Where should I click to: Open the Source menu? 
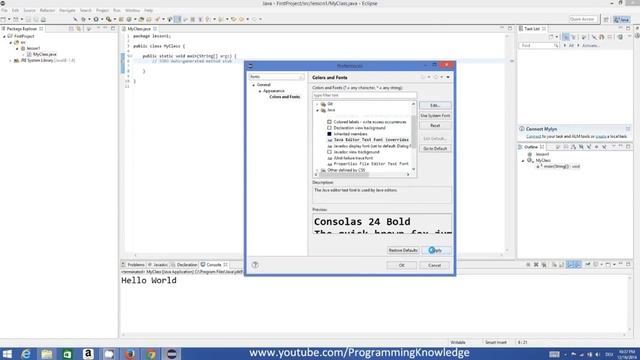point(29,10)
